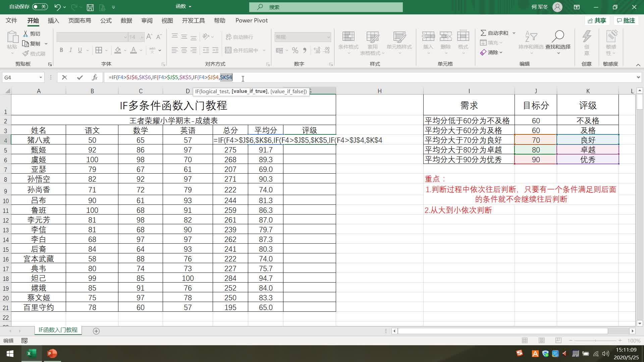Switch to Normal view in status bar
This screenshot has height=362, width=644.
(525, 341)
